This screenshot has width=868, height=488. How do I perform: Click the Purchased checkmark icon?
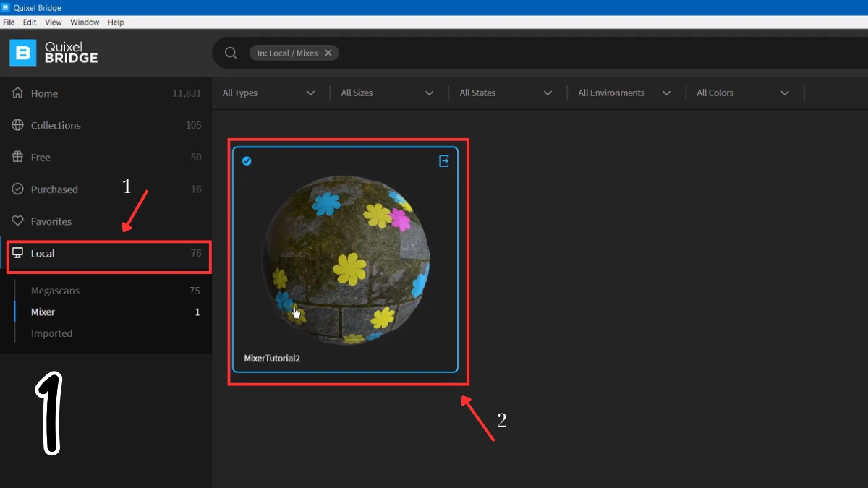[18, 189]
